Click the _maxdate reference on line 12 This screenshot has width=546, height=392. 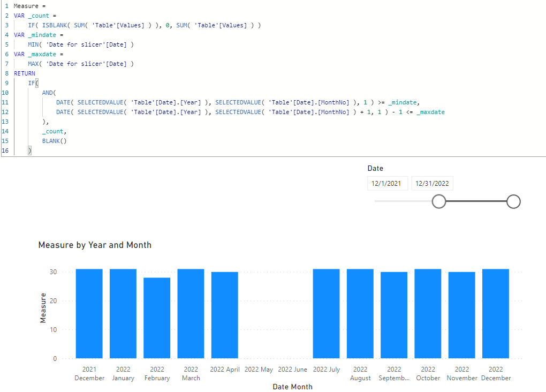(x=430, y=112)
